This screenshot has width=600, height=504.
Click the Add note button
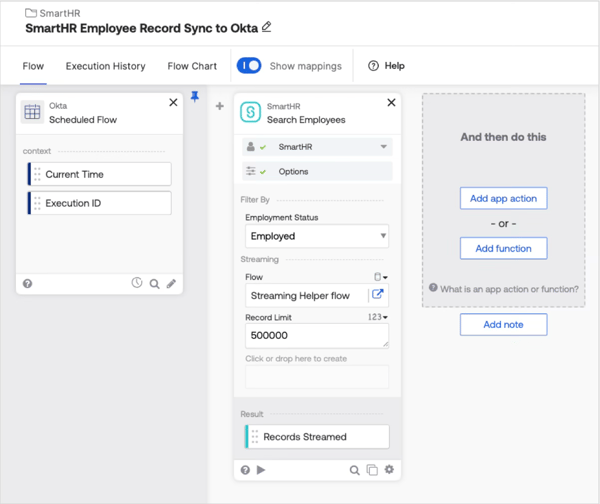503,324
